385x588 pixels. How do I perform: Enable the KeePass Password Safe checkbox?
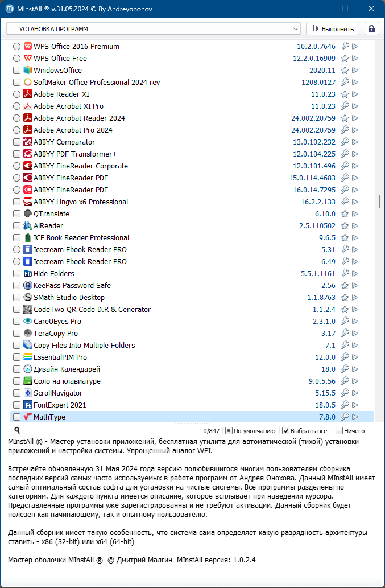click(x=16, y=285)
